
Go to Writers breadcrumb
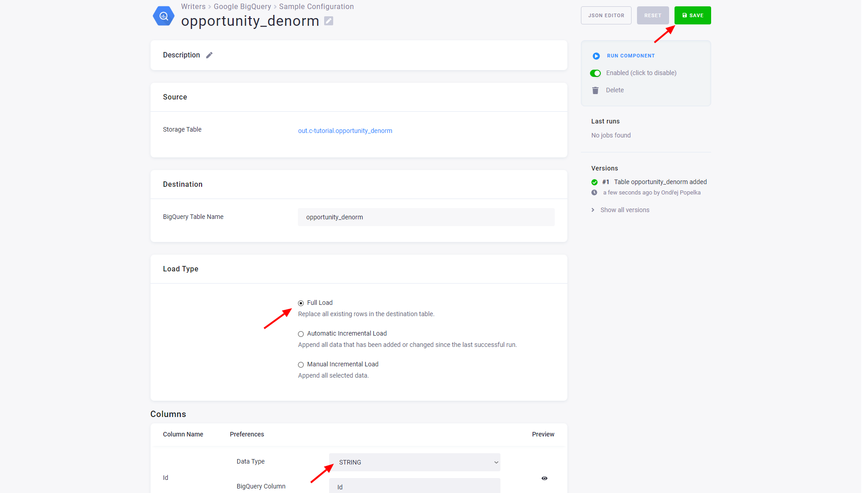coord(193,6)
